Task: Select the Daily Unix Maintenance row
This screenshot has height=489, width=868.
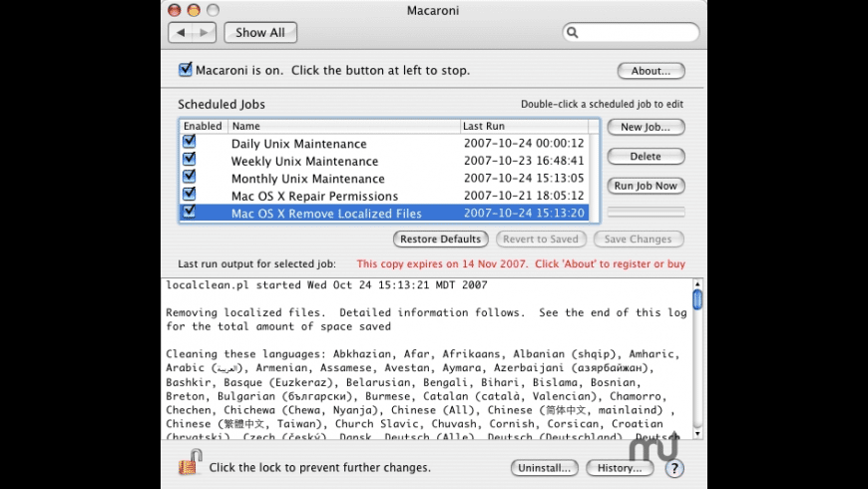Action: click(x=384, y=144)
